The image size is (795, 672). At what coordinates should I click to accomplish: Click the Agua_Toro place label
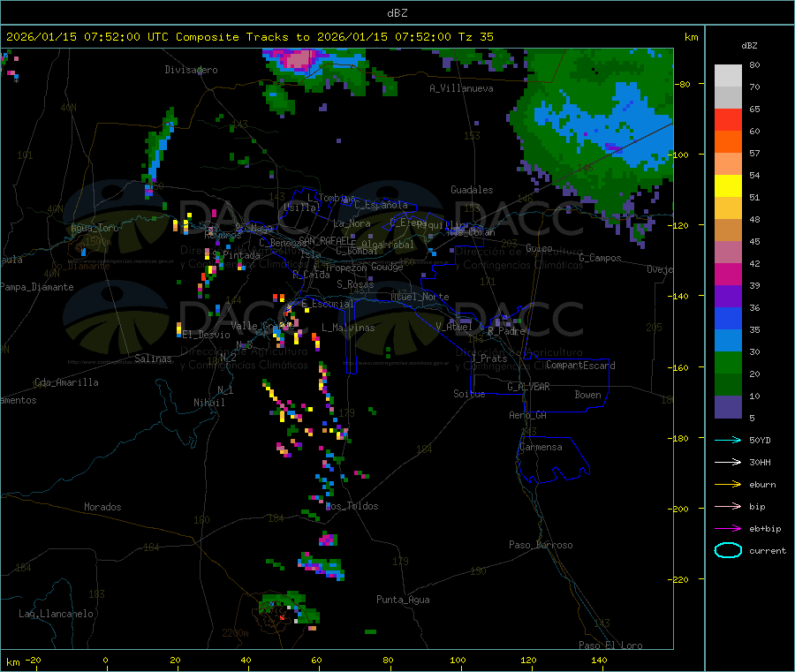coord(95,228)
